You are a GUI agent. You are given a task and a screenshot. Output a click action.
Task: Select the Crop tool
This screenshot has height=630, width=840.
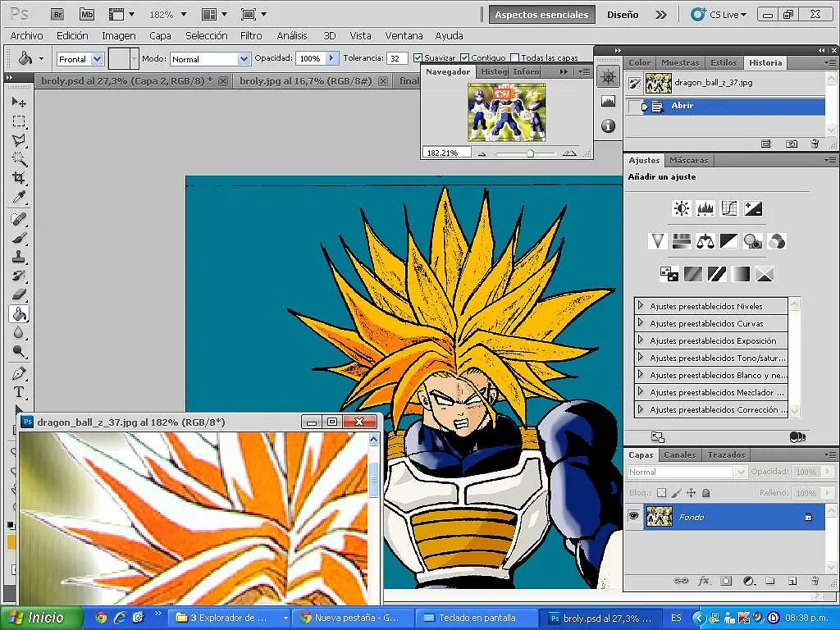coord(19,178)
